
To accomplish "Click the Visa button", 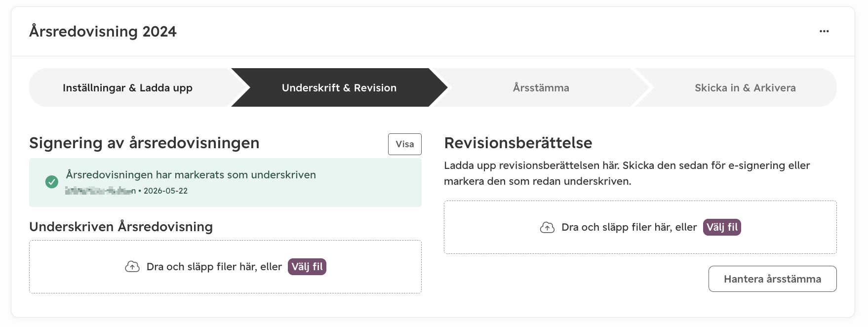I will [405, 144].
